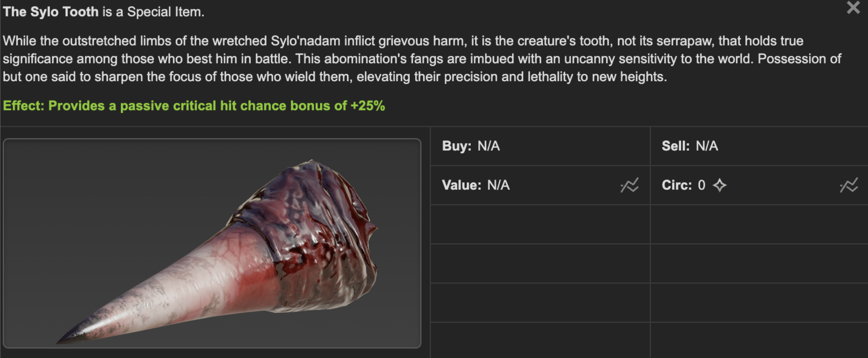This screenshot has width=868, height=358.
Task: Click the circulation count 0
Action: (x=701, y=185)
